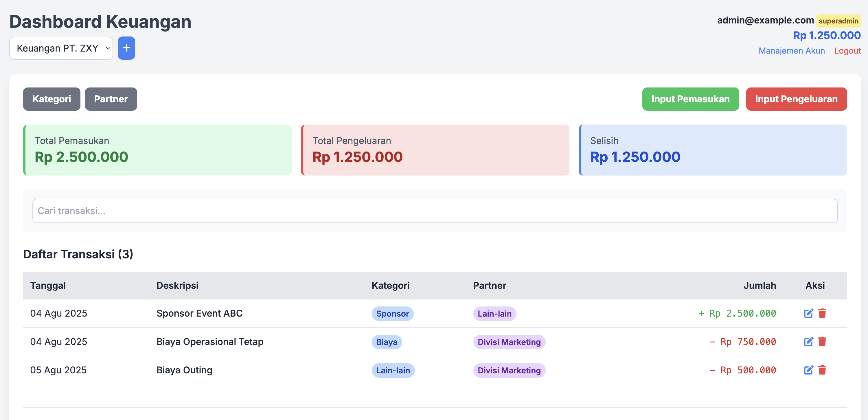Screen dimensions: 868x420
Task: Click the Rp 1.250.000 balance under account email
Action: pyautogui.click(x=827, y=35)
